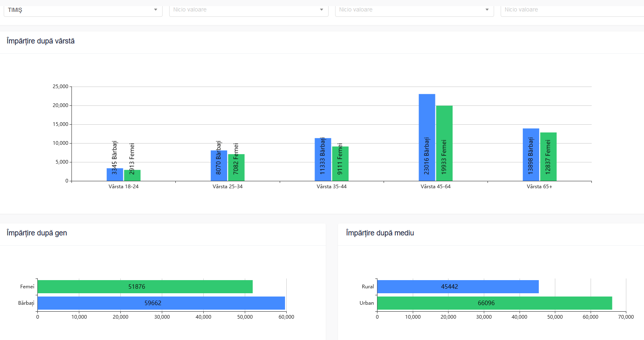Select the blue Bărbați 59662 horizontal bar
Viewport: 644px width, 340px height.
(161, 303)
